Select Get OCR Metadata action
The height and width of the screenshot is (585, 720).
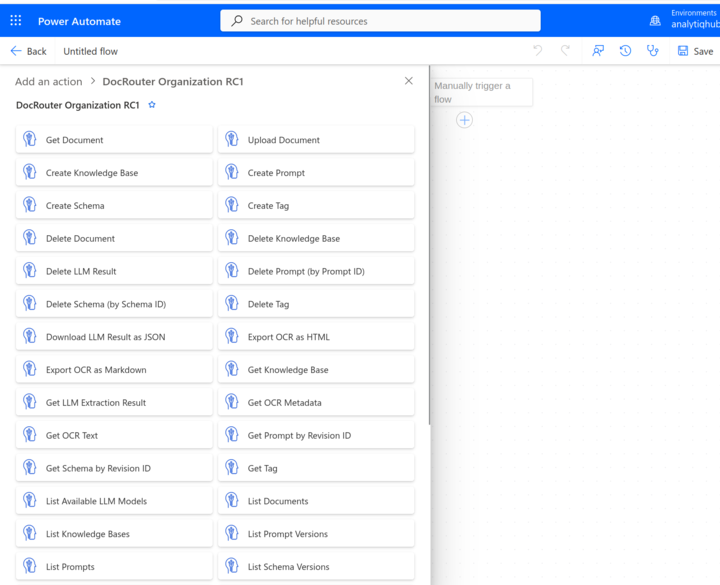[x=316, y=402]
